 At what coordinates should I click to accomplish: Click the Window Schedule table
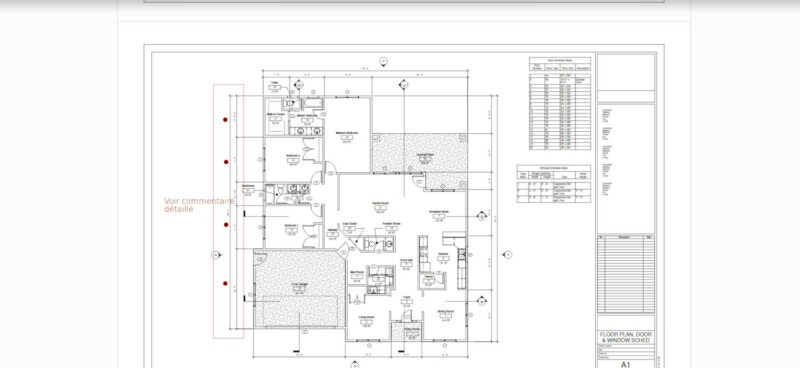(x=554, y=184)
